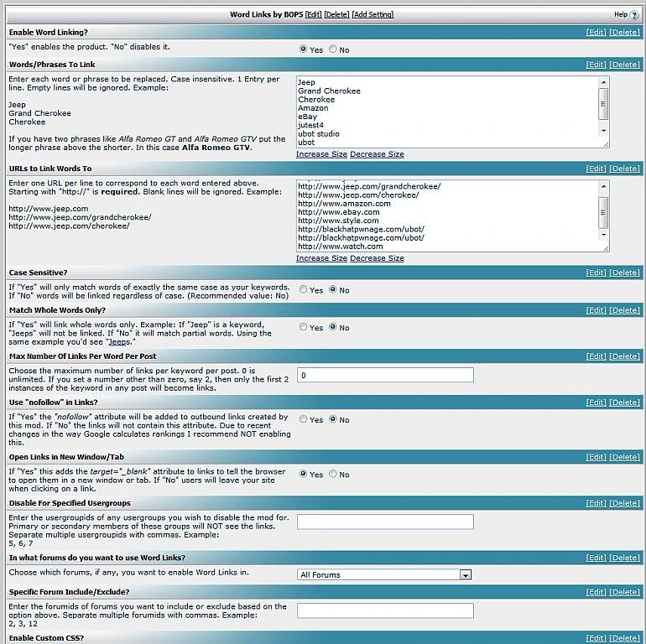Image resolution: width=646 pixels, height=644 pixels.
Task: Click the scrollbar thumb in the words textarea
Action: pos(603,104)
